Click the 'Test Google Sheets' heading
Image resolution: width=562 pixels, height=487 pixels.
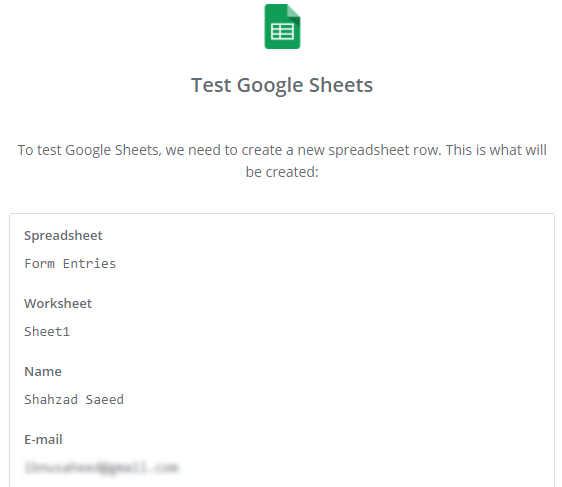[x=282, y=85]
